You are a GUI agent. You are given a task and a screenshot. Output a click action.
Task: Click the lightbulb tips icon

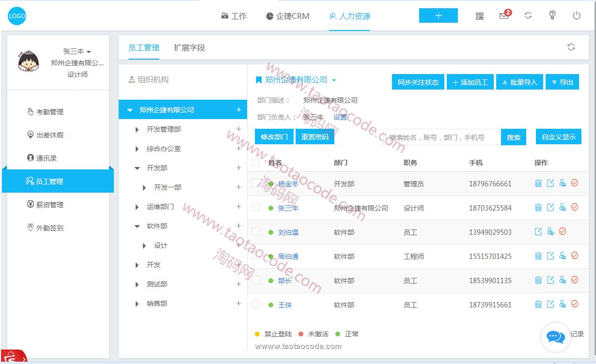[552, 15]
